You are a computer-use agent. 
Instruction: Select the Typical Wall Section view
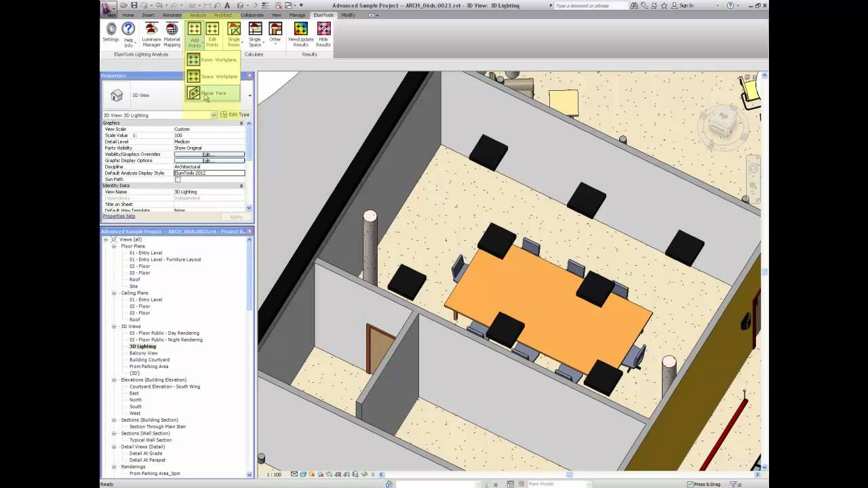151,440
